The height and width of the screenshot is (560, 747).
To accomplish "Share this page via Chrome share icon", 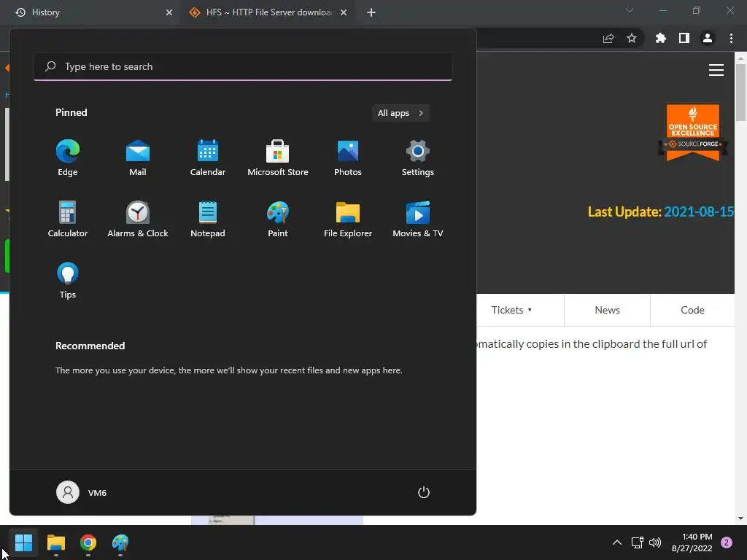I will [x=608, y=39].
